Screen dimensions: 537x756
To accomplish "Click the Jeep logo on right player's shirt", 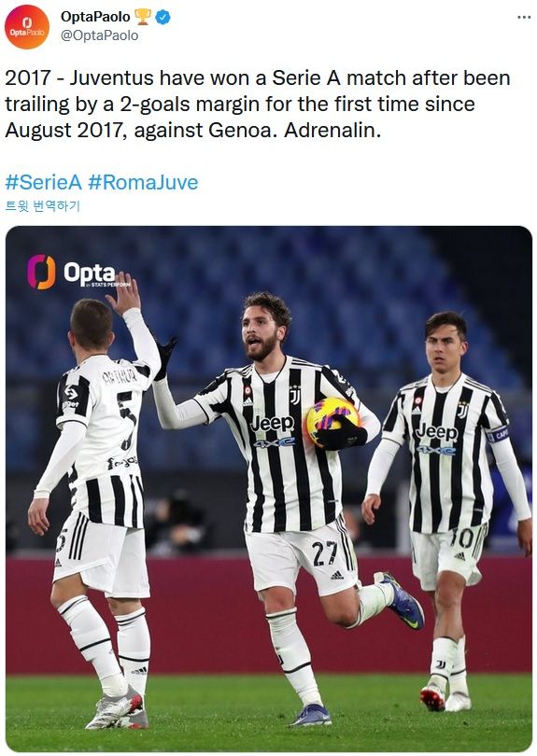I will click(437, 432).
